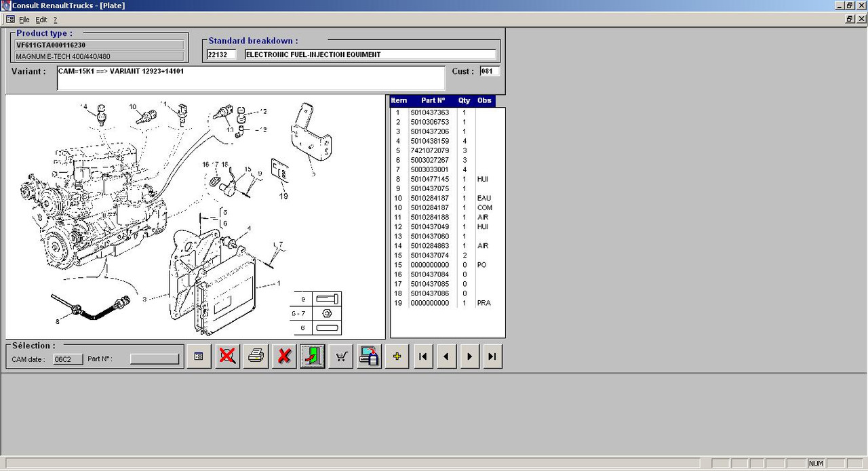This screenshot has width=868, height=471.
Task: Click the Item column header
Action: (399, 100)
